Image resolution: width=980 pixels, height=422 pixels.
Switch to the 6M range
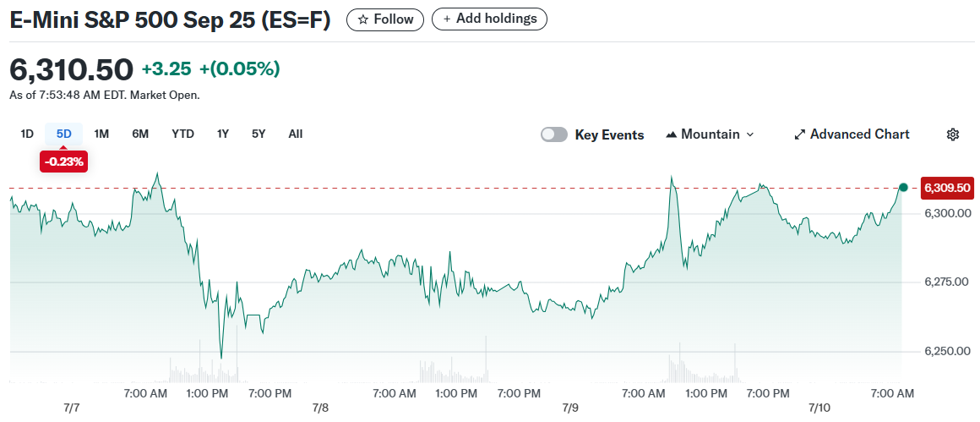coord(140,134)
